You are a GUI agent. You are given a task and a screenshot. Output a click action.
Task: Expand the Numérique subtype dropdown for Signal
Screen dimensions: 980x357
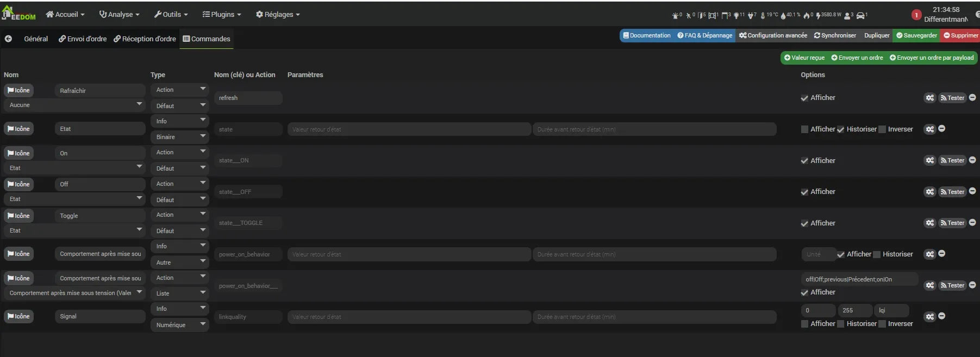[x=179, y=325]
